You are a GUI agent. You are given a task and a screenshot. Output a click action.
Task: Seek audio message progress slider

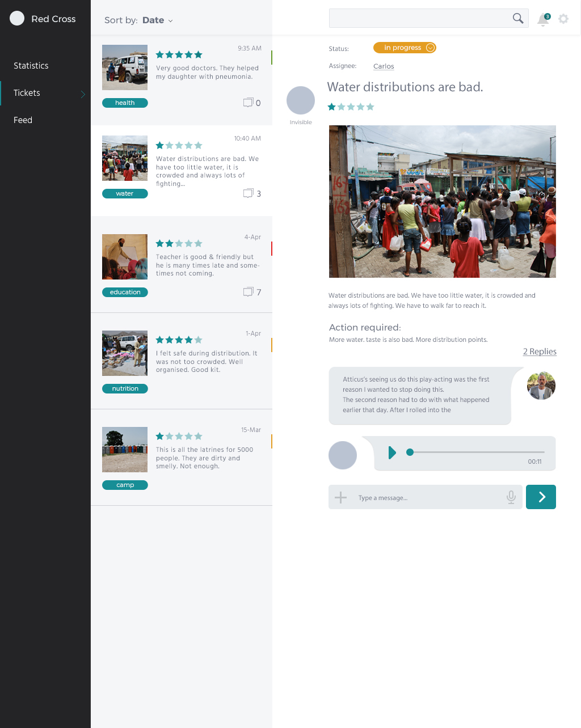click(475, 452)
